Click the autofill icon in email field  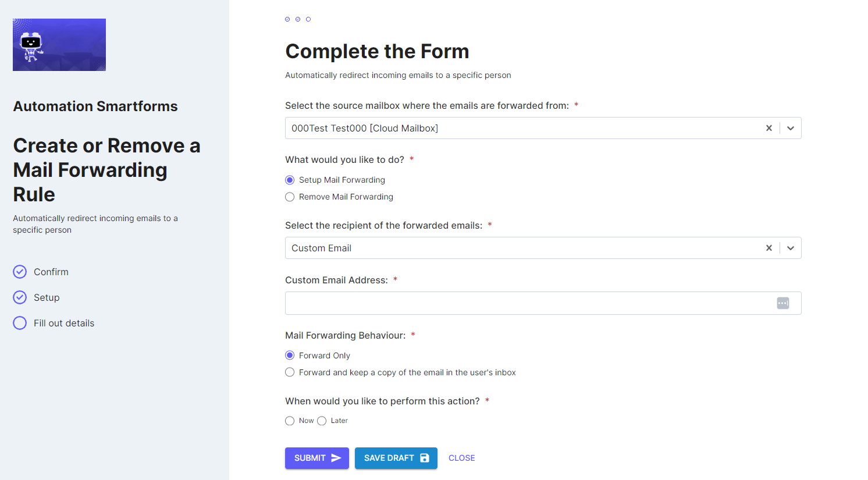[x=783, y=303]
